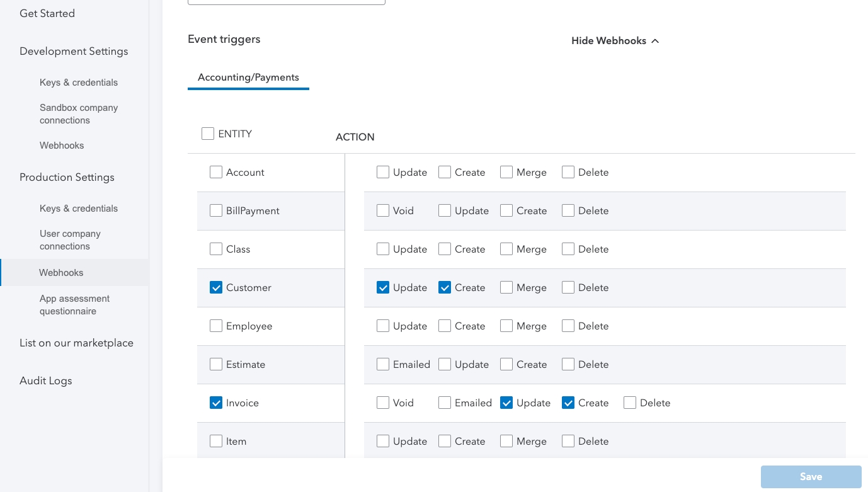Click the Save button
868x492 pixels.
click(x=811, y=477)
